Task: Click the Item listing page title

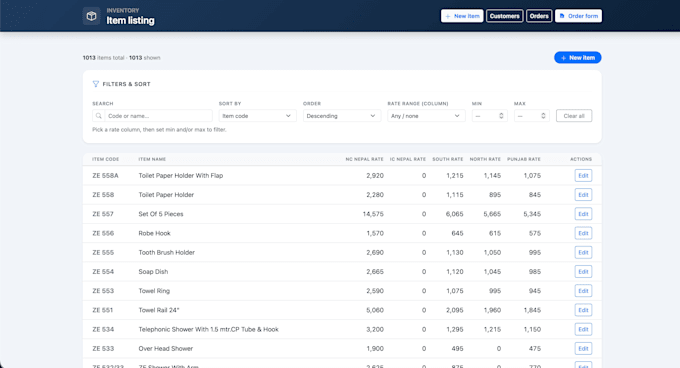Action: (130, 20)
